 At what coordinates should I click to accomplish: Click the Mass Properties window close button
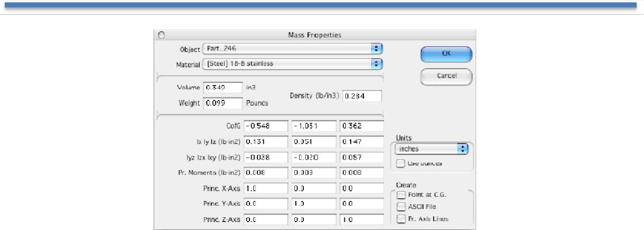click(x=160, y=35)
